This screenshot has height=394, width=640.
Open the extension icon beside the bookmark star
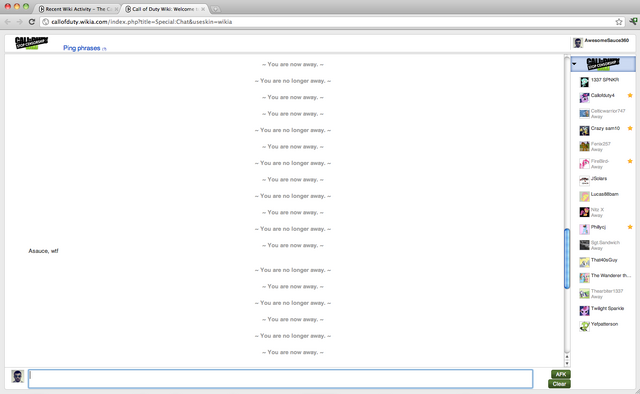(633, 22)
